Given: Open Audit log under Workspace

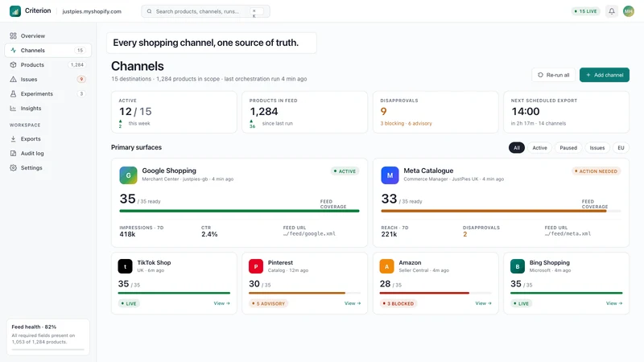Looking at the screenshot, I should pyautogui.click(x=48, y=153).
